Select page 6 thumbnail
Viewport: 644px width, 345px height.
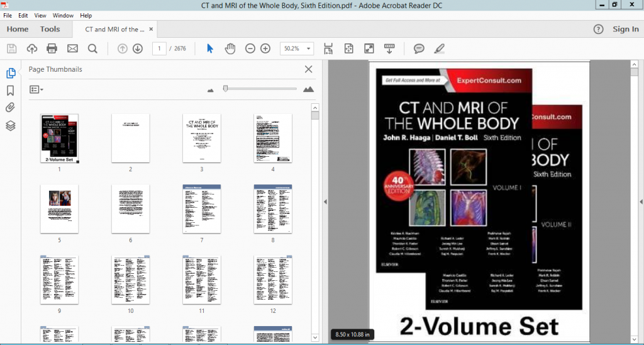[x=131, y=209]
